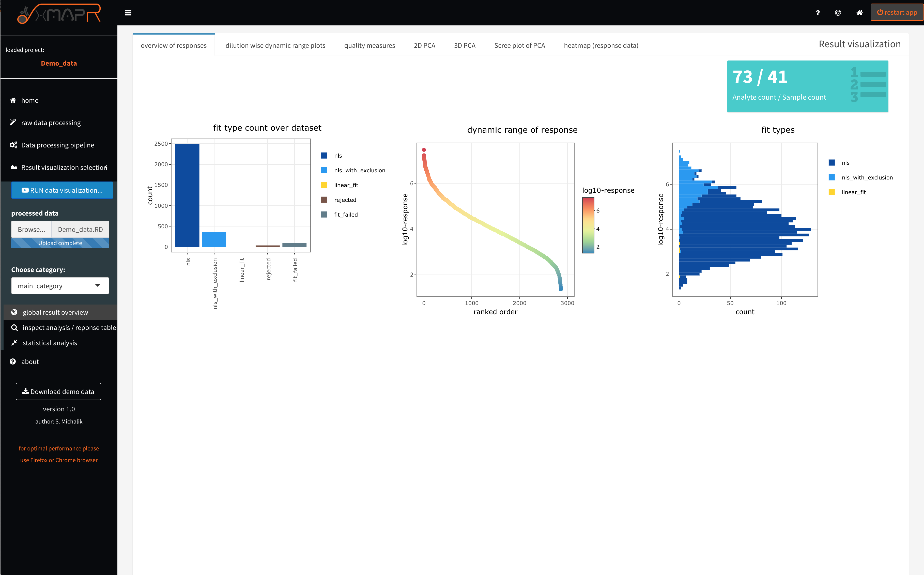Click the question mark help icon

coord(818,12)
